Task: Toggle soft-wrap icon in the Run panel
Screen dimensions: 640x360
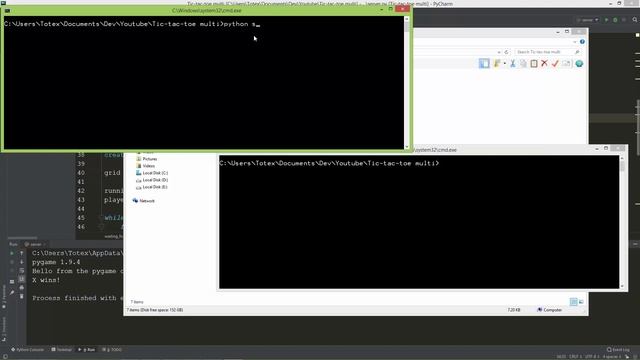Action: click(x=22, y=271)
